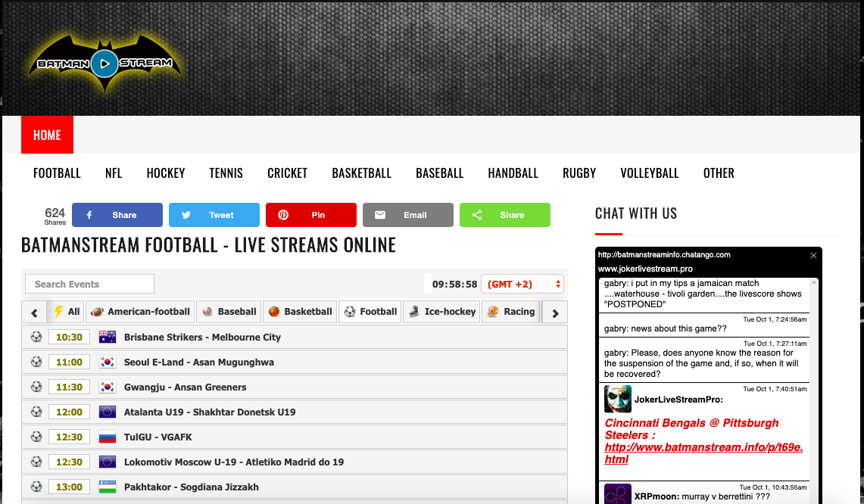Click soccer ball icon in Atalanta U19 row

(36, 412)
